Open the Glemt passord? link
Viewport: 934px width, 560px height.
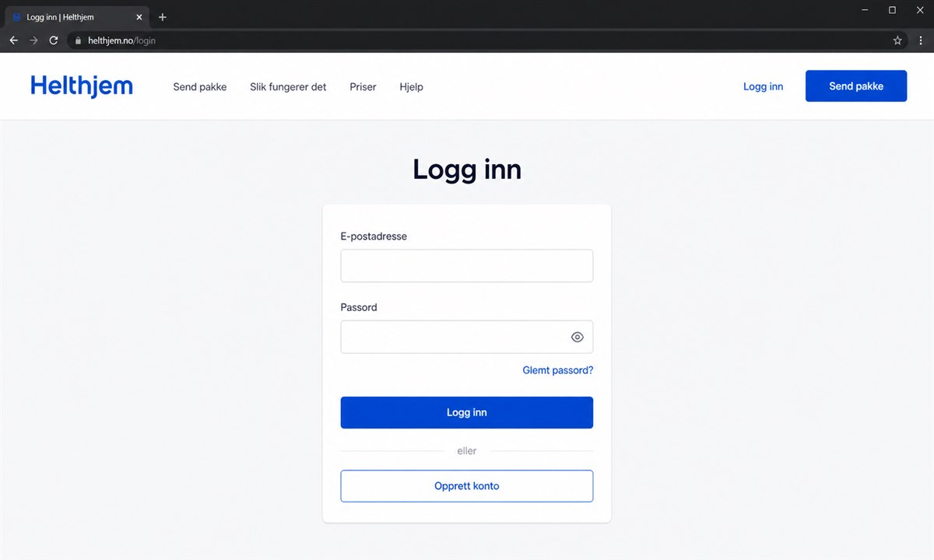coord(558,370)
